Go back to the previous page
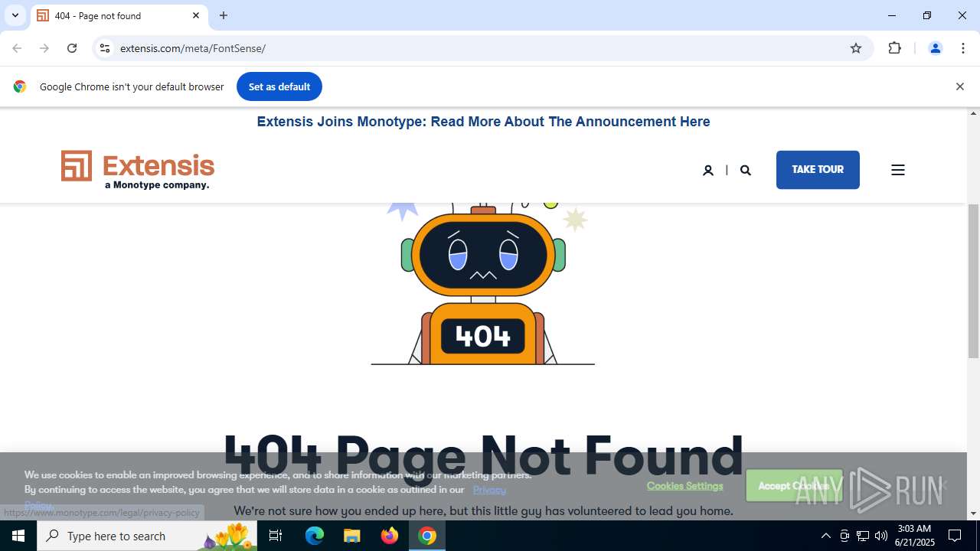This screenshot has height=551, width=980. tap(17, 48)
